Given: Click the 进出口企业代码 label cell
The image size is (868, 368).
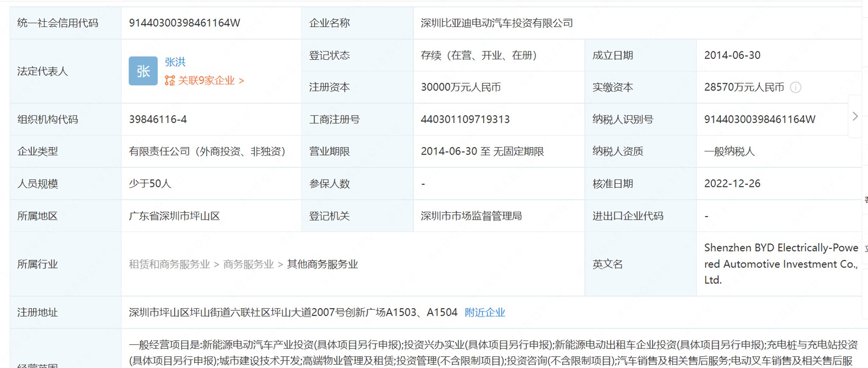Looking at the screenshot, I should tap(640, 216).
